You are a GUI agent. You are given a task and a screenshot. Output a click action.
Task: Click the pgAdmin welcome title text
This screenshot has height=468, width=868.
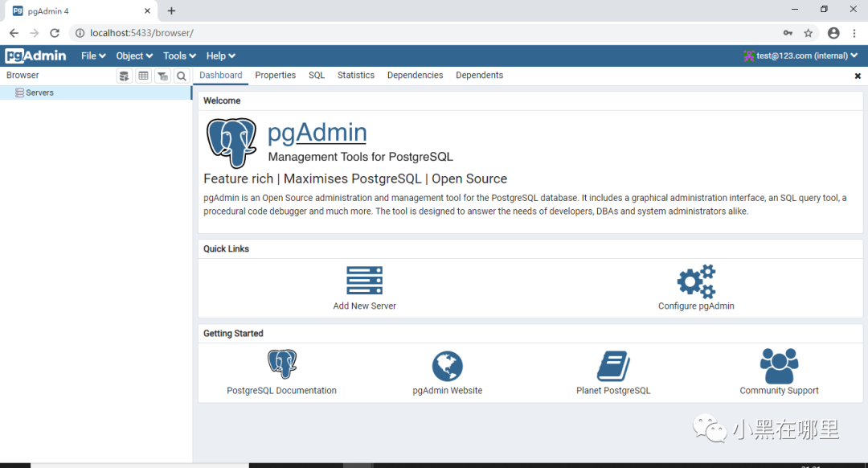[x=317, y=133]
